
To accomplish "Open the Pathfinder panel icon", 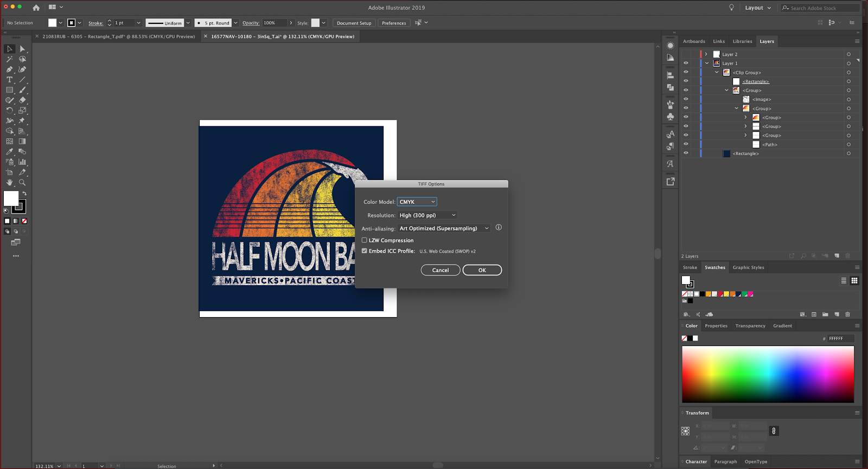I will coord(671,87).
